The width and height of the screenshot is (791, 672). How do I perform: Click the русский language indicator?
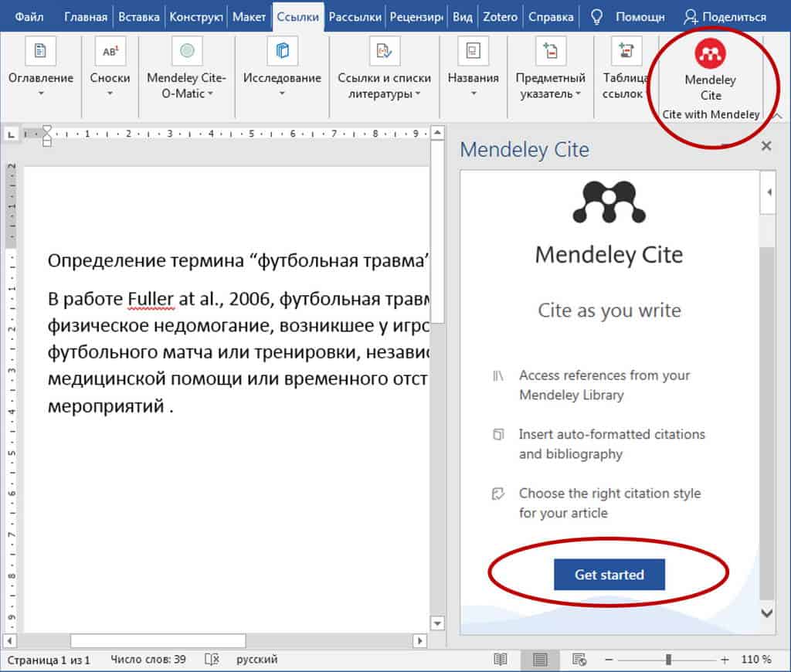coord(256,660)
